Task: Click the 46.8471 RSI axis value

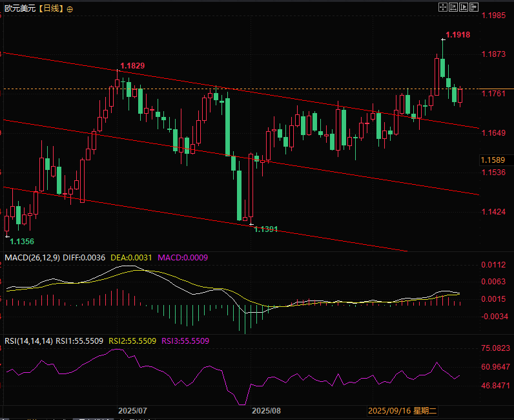Action: click(x=496, y=386)
